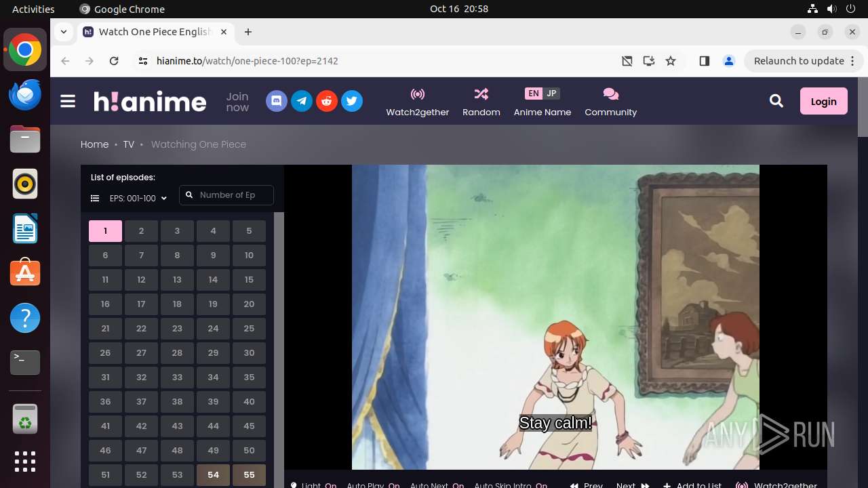Click the browser forward arrow
The height and width of the screenshot is (488, 868).
pyautogui.click(x=90, y=61)
